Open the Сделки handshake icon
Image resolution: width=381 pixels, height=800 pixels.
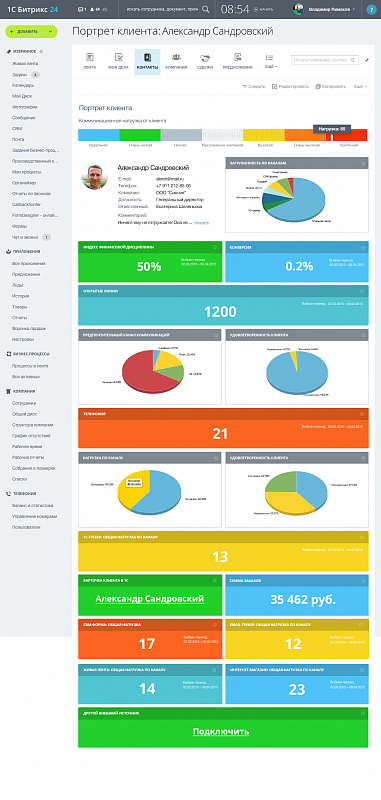click(205, 57)
